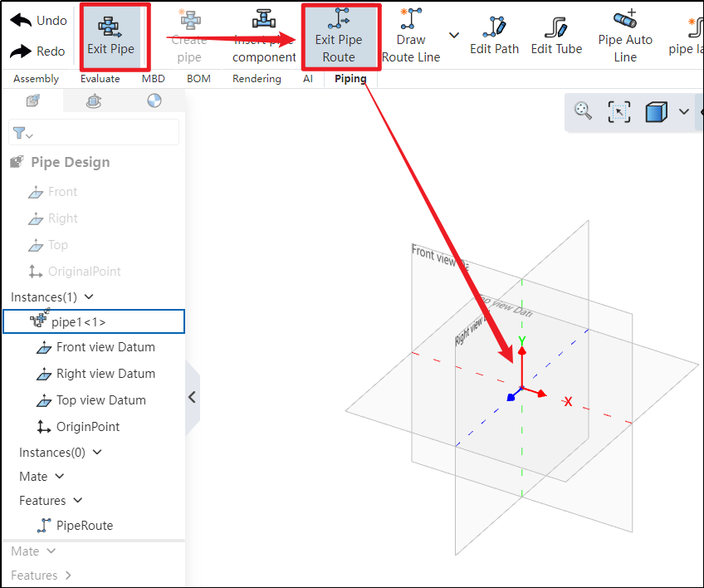Click Insert pipe component
This screenshot has height=588, width=704.
(264, 37)
